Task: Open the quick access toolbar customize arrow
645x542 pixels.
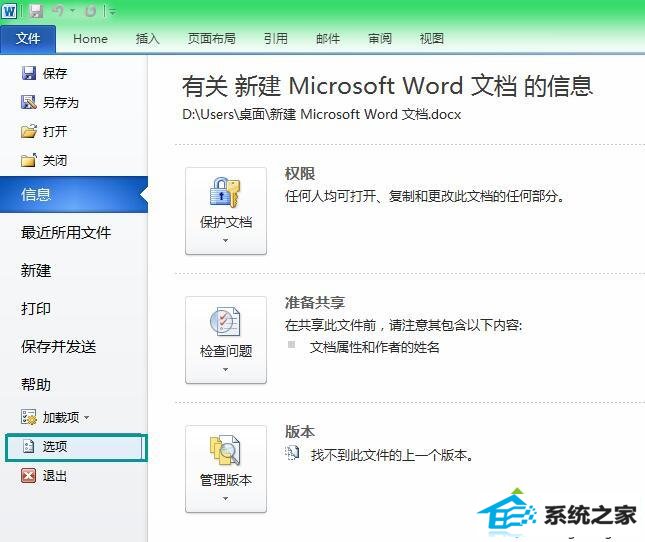Action: [x=113, y=12]
